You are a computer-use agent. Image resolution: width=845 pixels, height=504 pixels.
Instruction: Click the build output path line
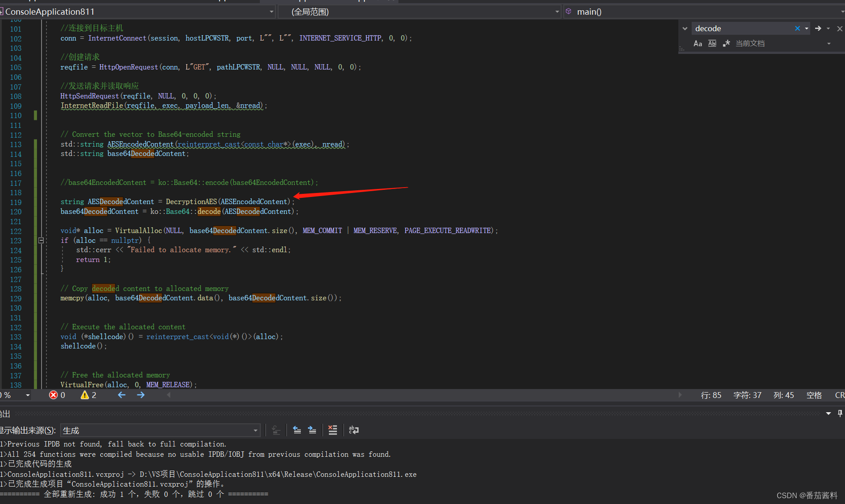coord(209,475)
